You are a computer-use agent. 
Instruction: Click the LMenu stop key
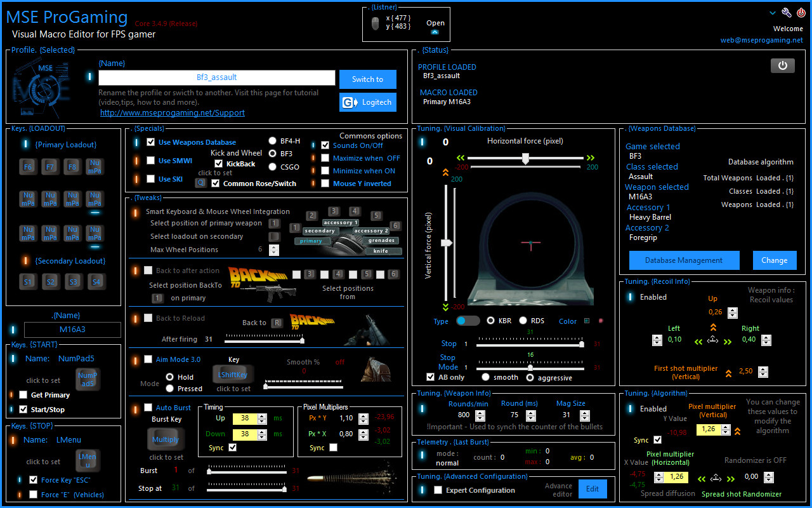[x=88, y=460]
